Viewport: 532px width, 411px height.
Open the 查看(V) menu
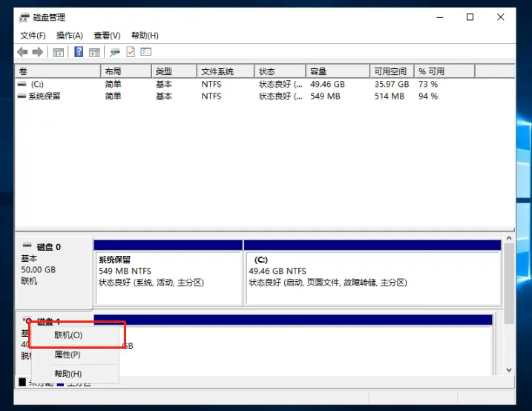(x=107, y=36)
